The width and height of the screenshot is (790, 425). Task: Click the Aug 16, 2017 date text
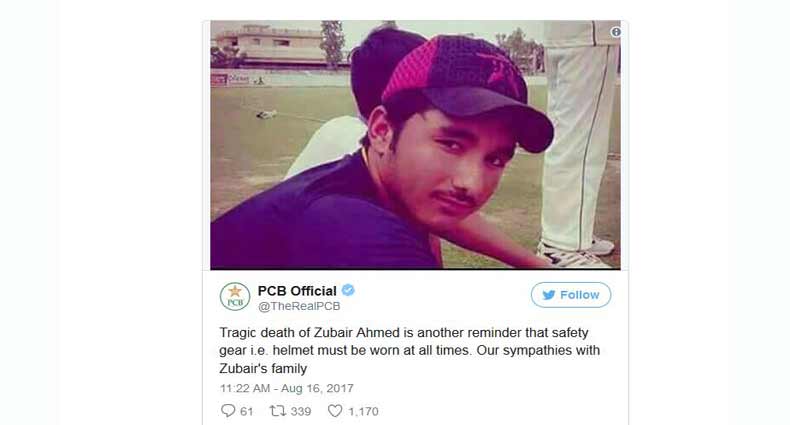coord(317,388)
